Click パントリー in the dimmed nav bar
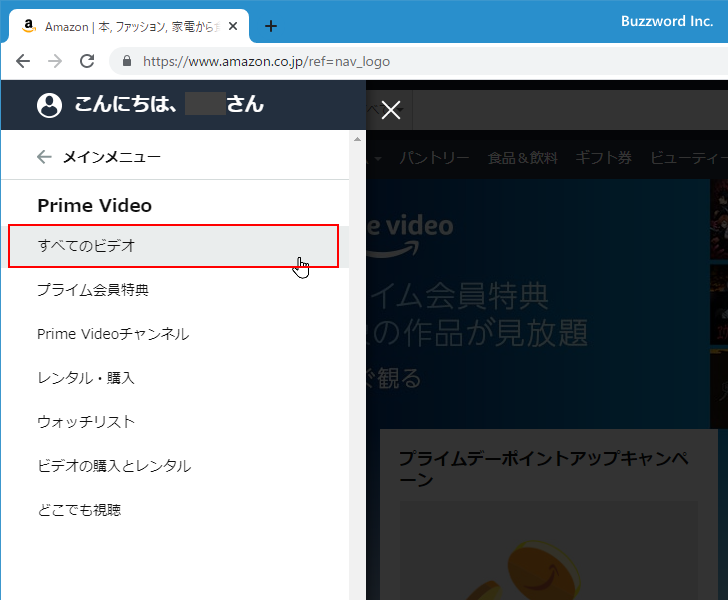 [x=434, y=158]
